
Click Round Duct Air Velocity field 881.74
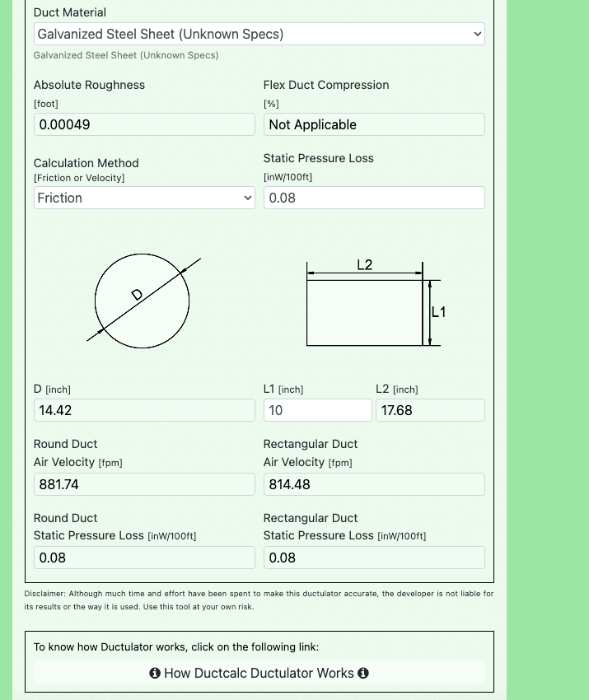(x=144, y=484)
